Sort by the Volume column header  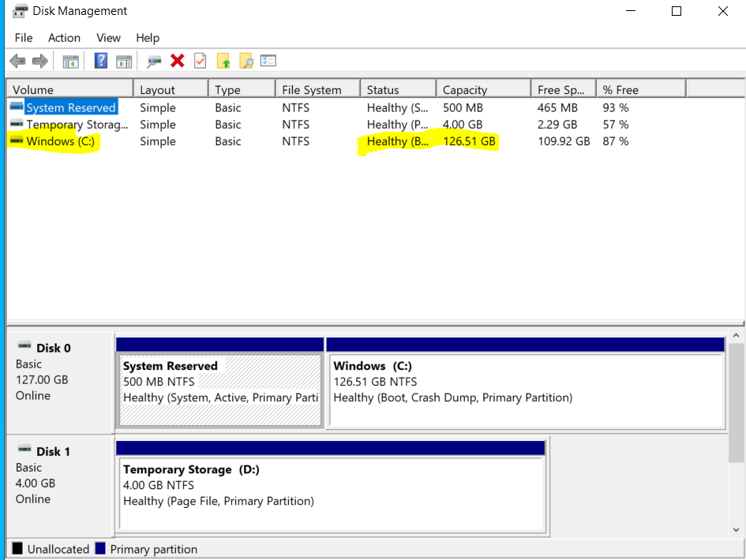(70, 89)
